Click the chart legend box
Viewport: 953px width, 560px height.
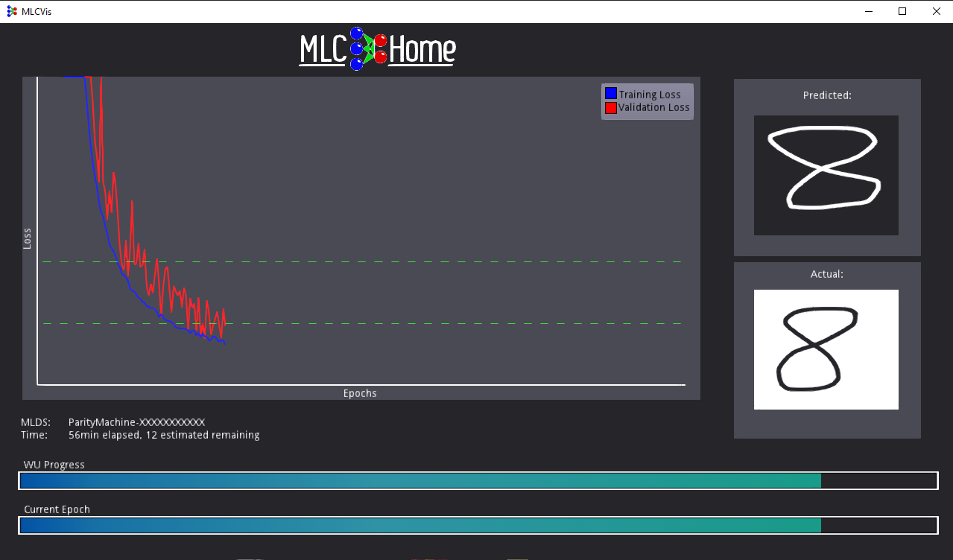point(647,100)
